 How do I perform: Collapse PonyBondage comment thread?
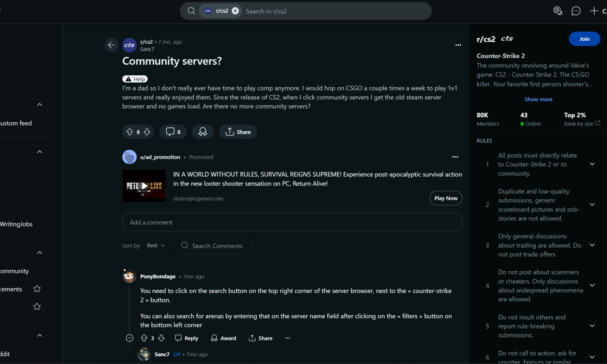click(130, 338)
